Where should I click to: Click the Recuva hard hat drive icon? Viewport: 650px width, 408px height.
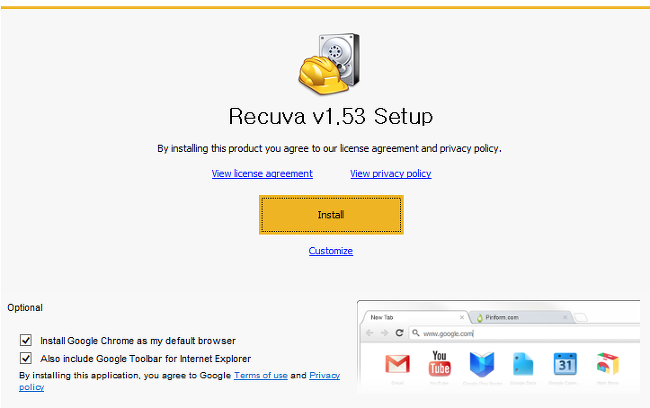[330, 63]
